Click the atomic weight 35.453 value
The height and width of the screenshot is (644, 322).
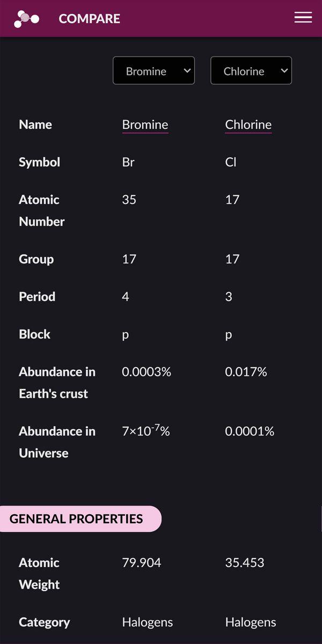click(x=245, y=563)
